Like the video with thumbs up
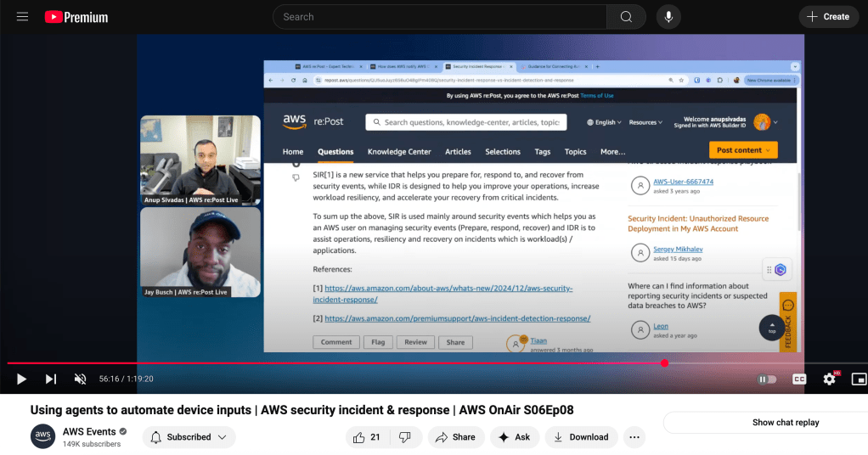868x455 pixels. (367, 437)
